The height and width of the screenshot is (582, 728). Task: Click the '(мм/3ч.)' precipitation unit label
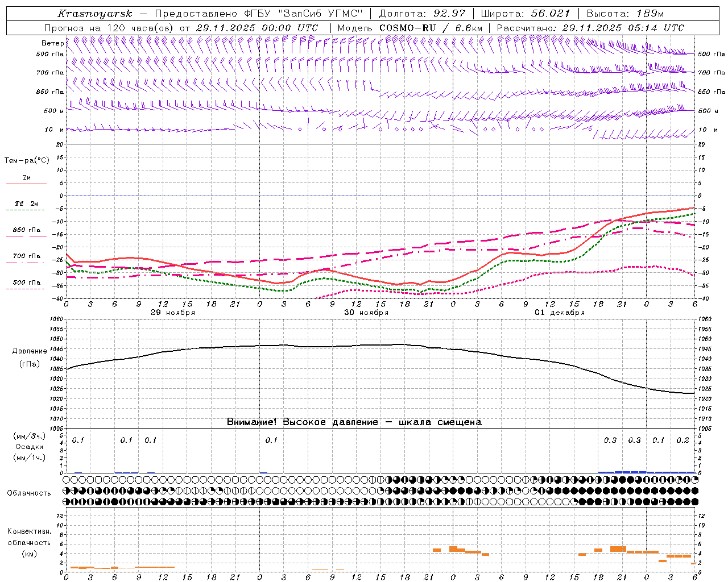(29, 436)
